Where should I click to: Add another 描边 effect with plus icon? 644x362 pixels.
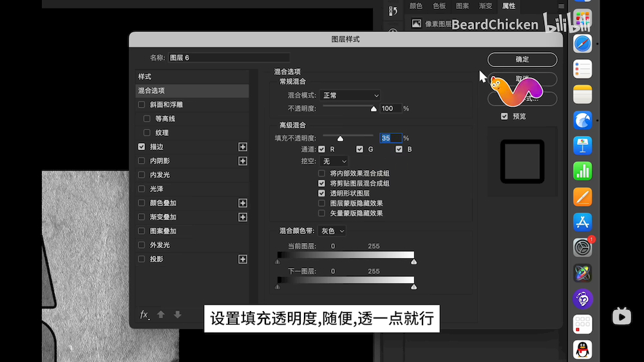(243, 147)
